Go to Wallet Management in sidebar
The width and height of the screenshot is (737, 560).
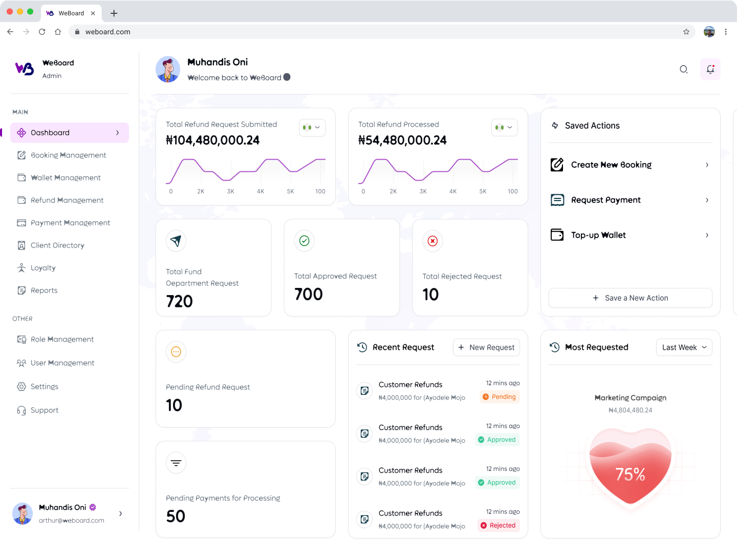(x=66, y=178)
